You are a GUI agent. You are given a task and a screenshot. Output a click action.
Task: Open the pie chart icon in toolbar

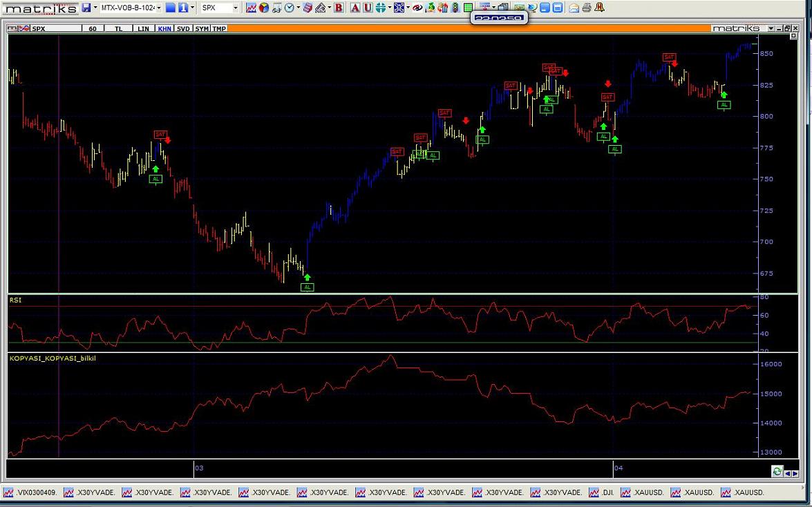point(263,8)
